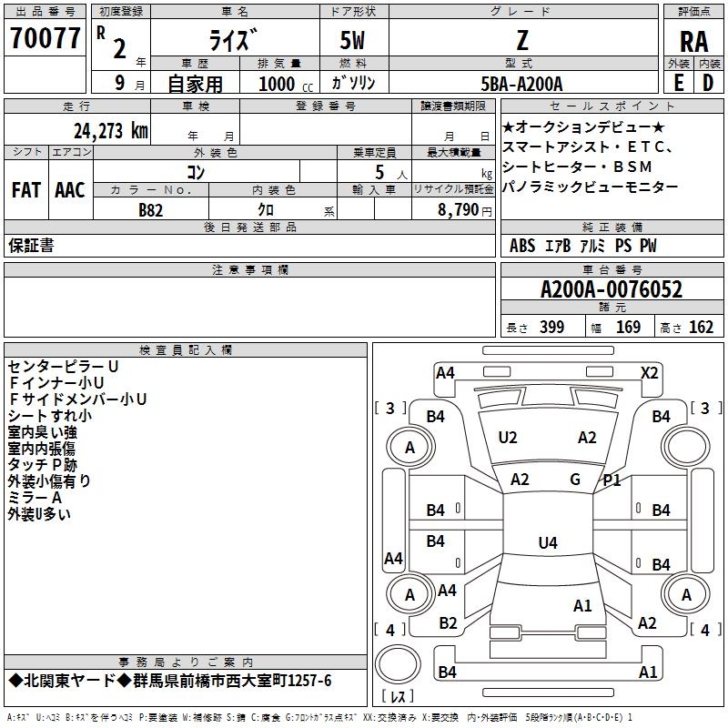Select the "G" windshield mark on the diagram
The width and height of the screenshot is (728, 728).
click(575, 480)
